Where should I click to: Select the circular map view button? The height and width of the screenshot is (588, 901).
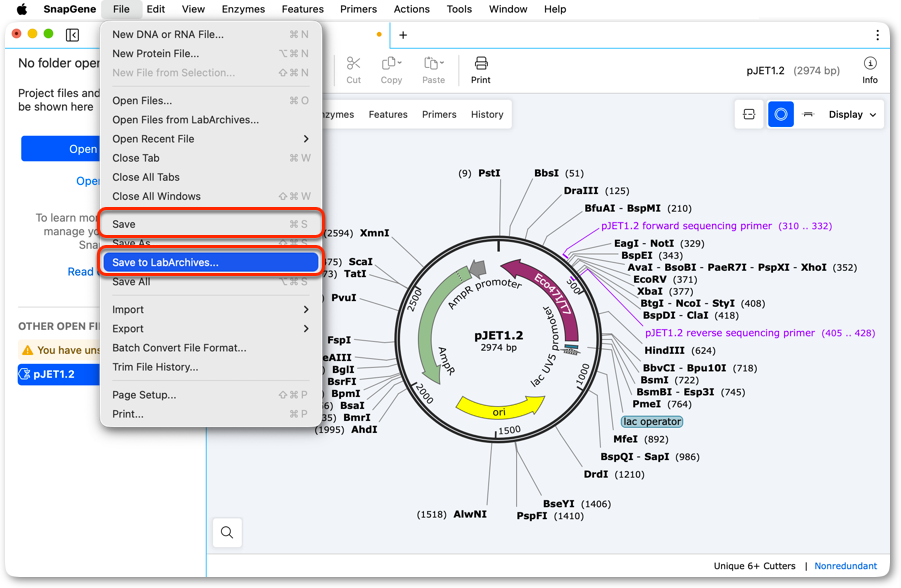coord(781,114)
